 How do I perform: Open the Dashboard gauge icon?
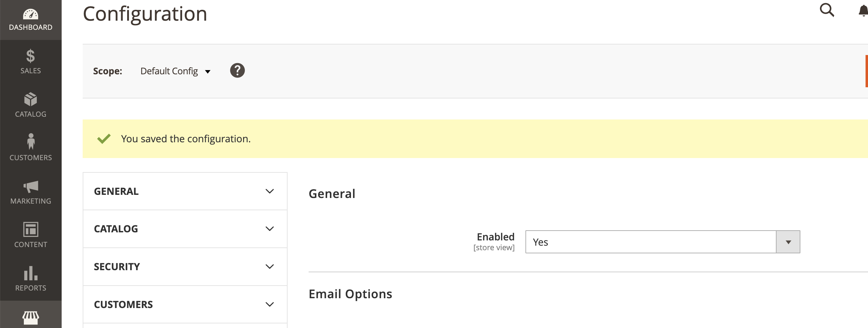30,15
